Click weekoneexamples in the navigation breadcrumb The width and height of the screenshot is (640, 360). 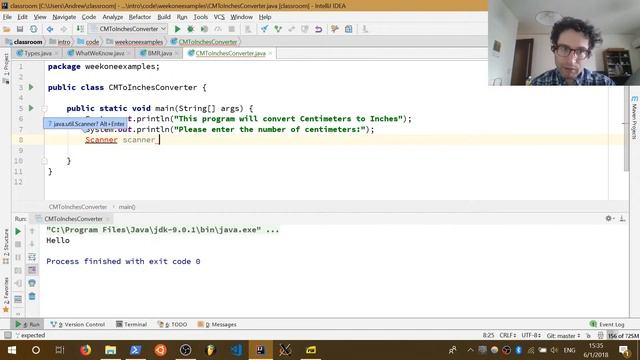click(135, 42)
